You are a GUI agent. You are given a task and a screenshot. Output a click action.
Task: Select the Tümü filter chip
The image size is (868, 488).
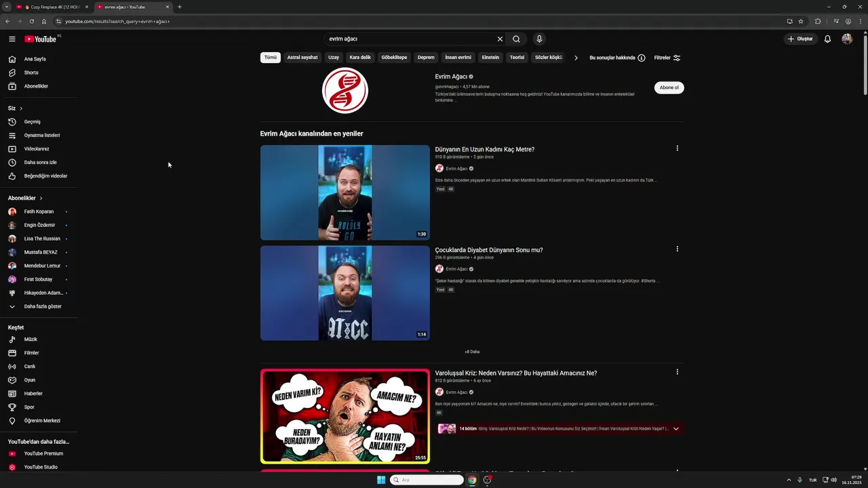[271, 58]
